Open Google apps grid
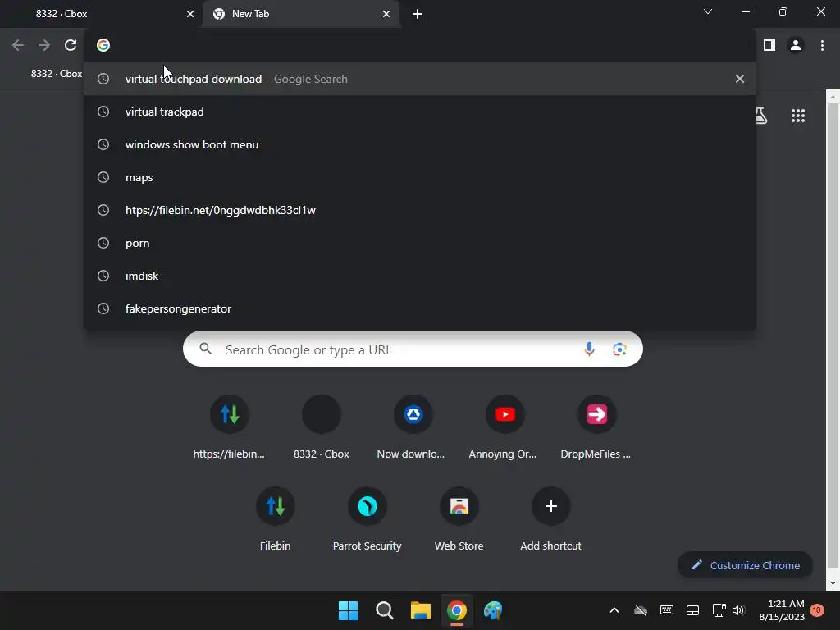 [x=798, y=116]
